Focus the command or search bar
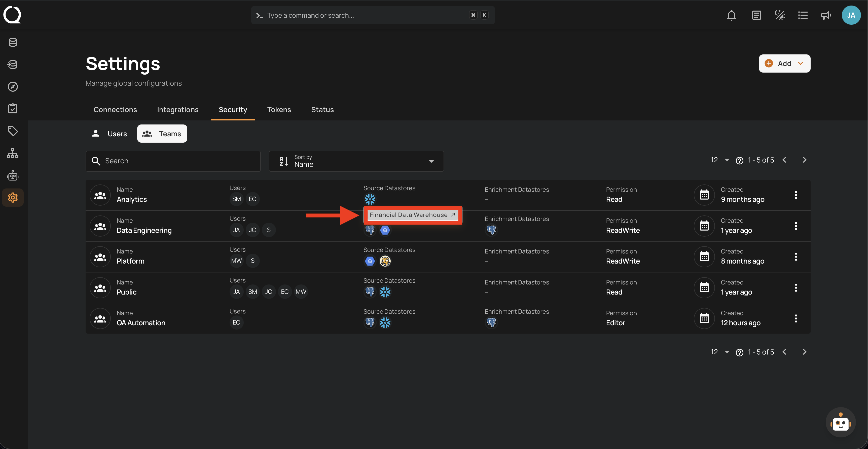The width and height of the screenshot is (868, 449). pyautogui.click(x=373, y=15)
